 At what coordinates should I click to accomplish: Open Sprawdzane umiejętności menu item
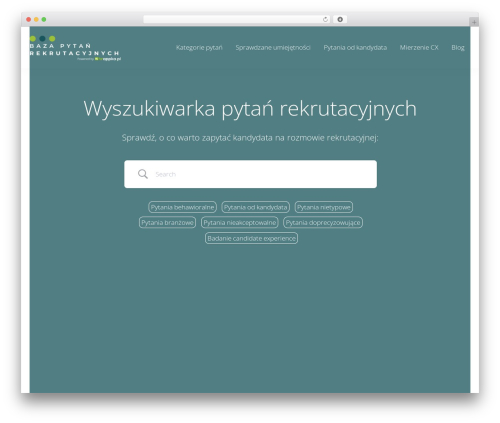[273, 48]
